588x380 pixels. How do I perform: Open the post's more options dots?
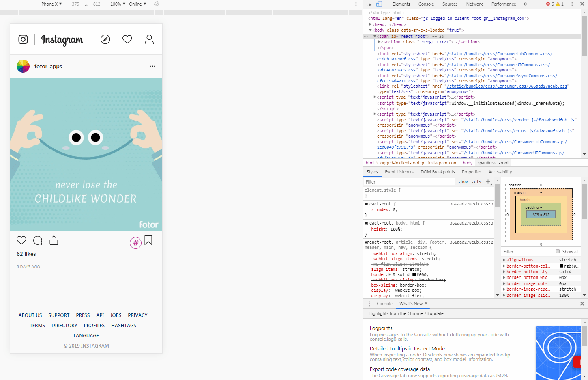coord(152,66)
